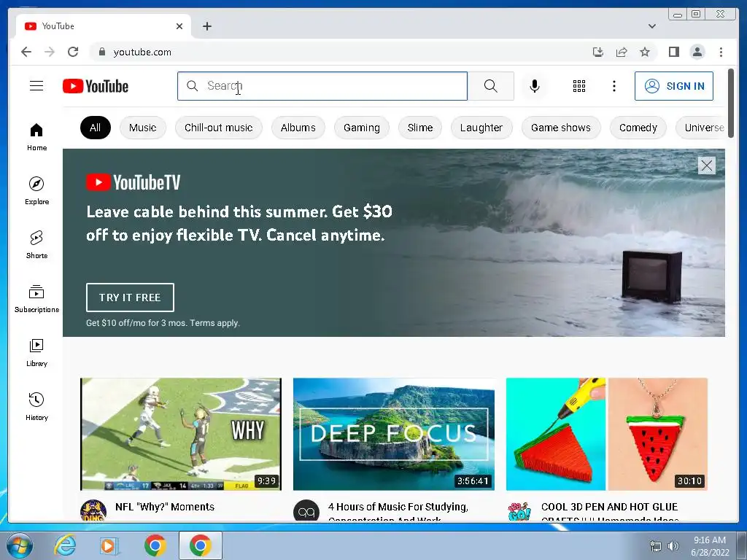Select the Gaming filter chip
Screen dimensions: 747x560
[362, 128]
